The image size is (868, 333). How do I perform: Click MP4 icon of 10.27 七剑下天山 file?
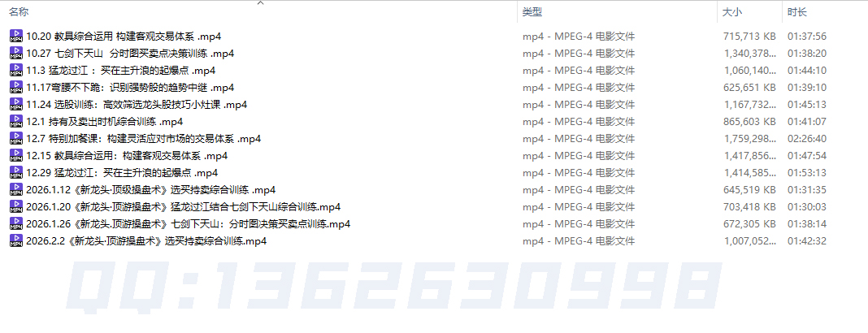click(16, 54)
